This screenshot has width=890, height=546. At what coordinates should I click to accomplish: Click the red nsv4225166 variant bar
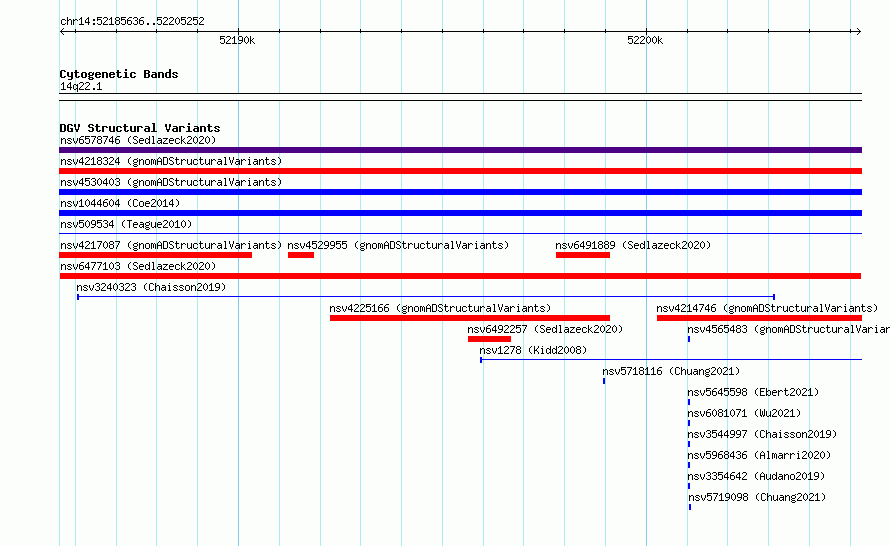pos(470,318)
